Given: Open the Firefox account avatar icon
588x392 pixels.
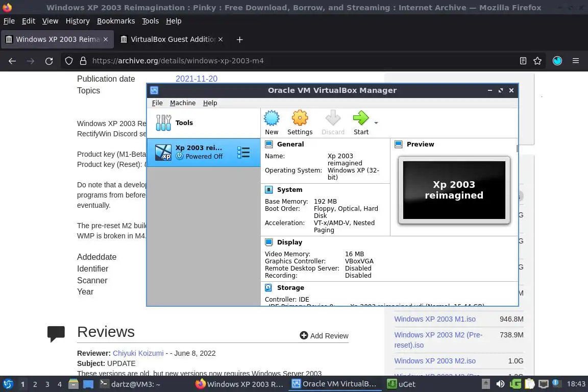Looking at the screenshot, I should 557,61.
